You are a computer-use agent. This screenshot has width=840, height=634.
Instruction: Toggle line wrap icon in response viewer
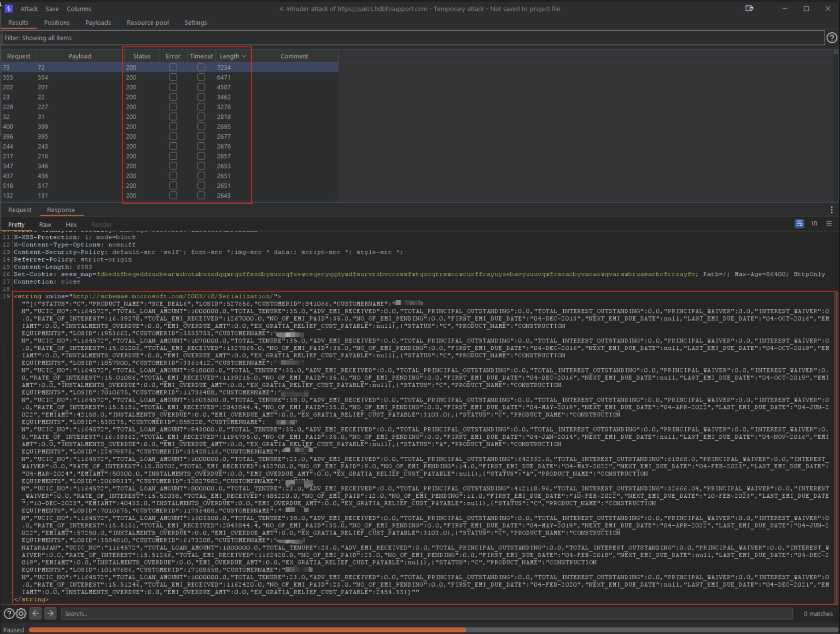point(799,224)
